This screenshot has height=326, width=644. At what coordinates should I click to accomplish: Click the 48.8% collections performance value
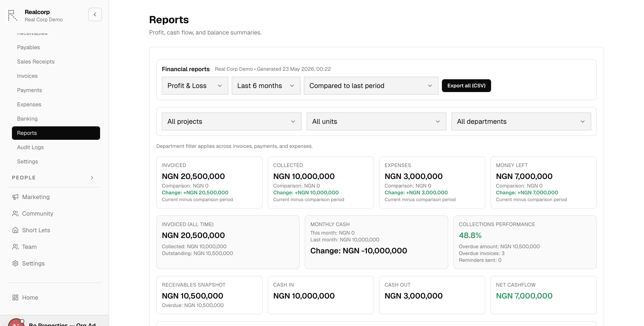click(470, 235)
